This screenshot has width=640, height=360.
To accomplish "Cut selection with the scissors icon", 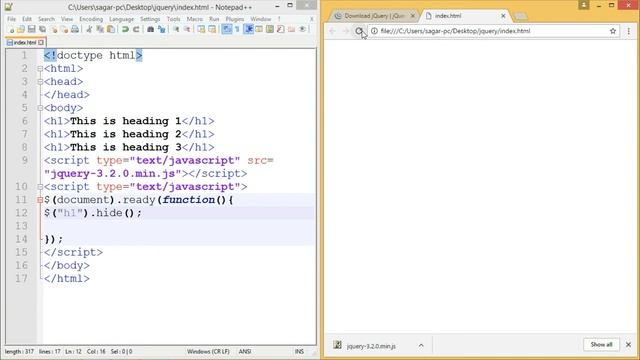I will [89, 29].
